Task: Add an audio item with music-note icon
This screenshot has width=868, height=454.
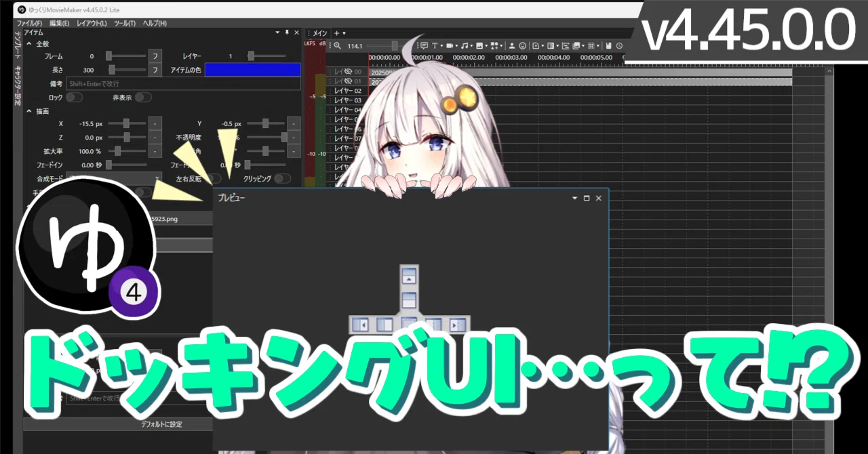Action: point(465,45)
